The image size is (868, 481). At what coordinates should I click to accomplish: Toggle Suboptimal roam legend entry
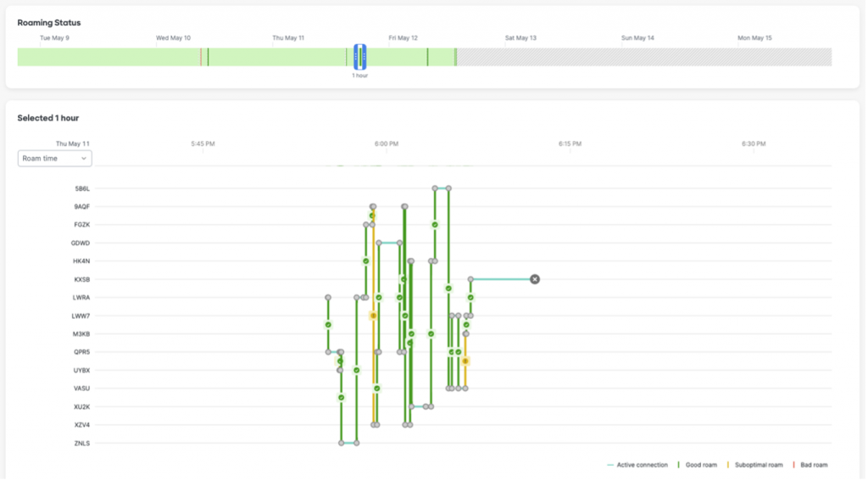pos(757,465)
